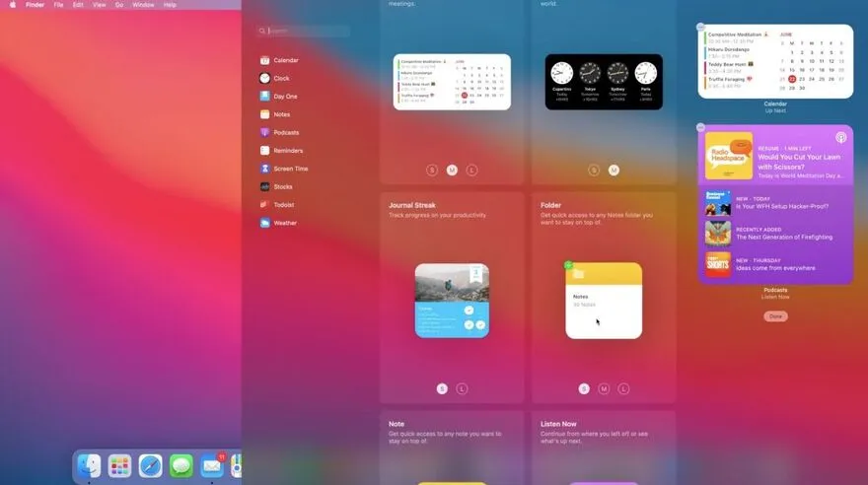The width and height of the screenshot is (868, 485).
Task: Select Podcasts in the widget sidebar
Action: [279, 133]
